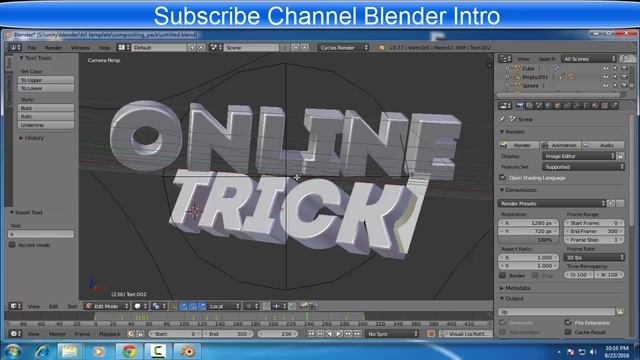Toggle visibility eye for Cube row
Screen dimensions: 640x360
[606, 68]
